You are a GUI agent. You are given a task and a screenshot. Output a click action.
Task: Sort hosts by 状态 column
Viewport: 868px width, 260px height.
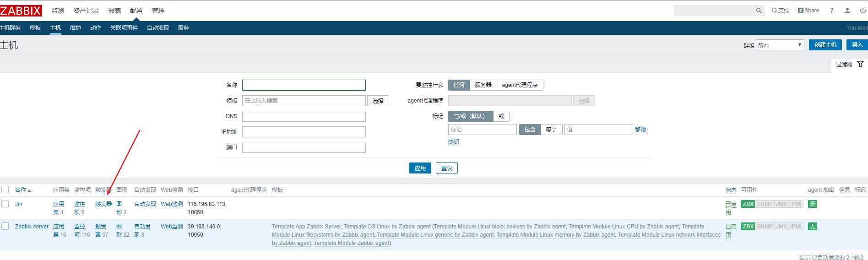(x=731, y=190)
